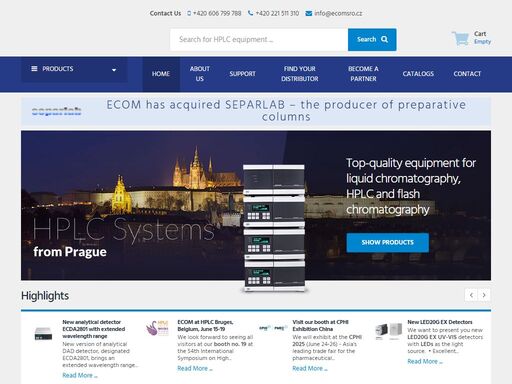Expand the Products dropdown arrow
The height and width of the screenshot is (384, 512).
(114, 70)
